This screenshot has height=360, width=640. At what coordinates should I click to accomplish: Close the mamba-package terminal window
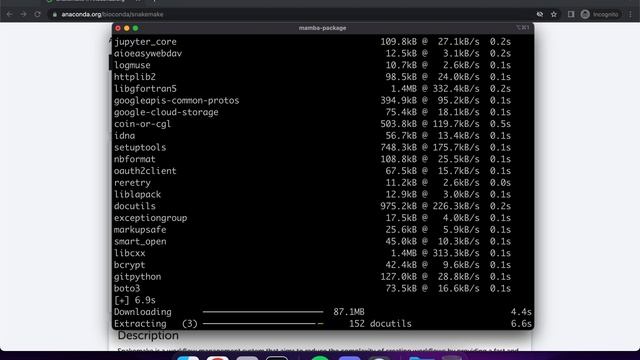[118, 28]
